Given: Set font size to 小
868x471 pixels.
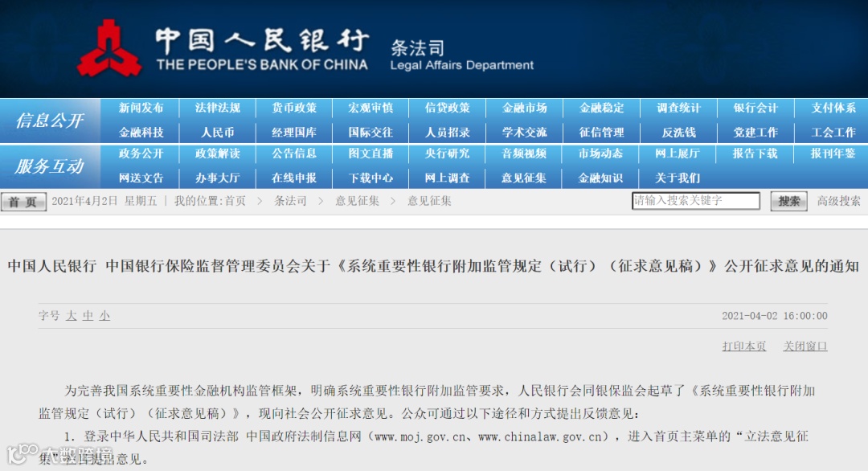Looking at the screenshot, I should tap(104, 316).
